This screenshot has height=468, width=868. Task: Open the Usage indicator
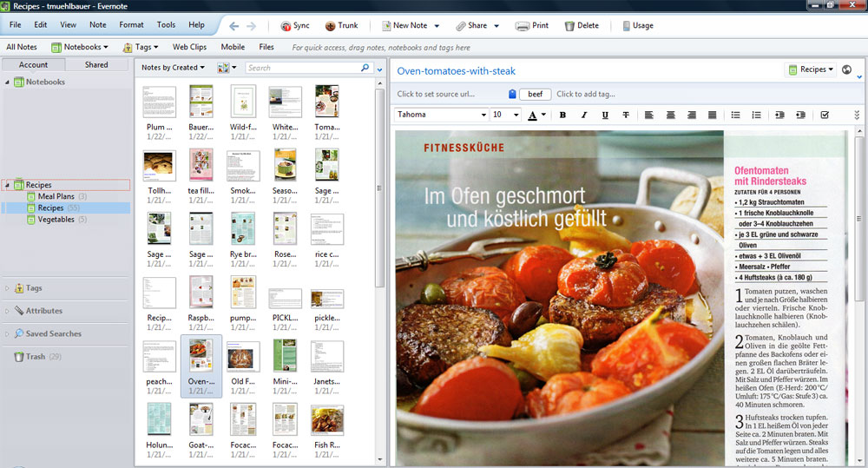point(638,25)
